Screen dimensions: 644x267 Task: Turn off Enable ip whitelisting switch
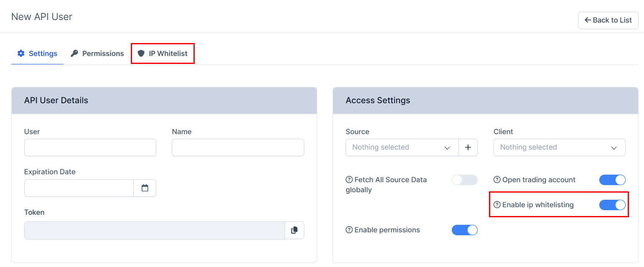tap(612, 205)
